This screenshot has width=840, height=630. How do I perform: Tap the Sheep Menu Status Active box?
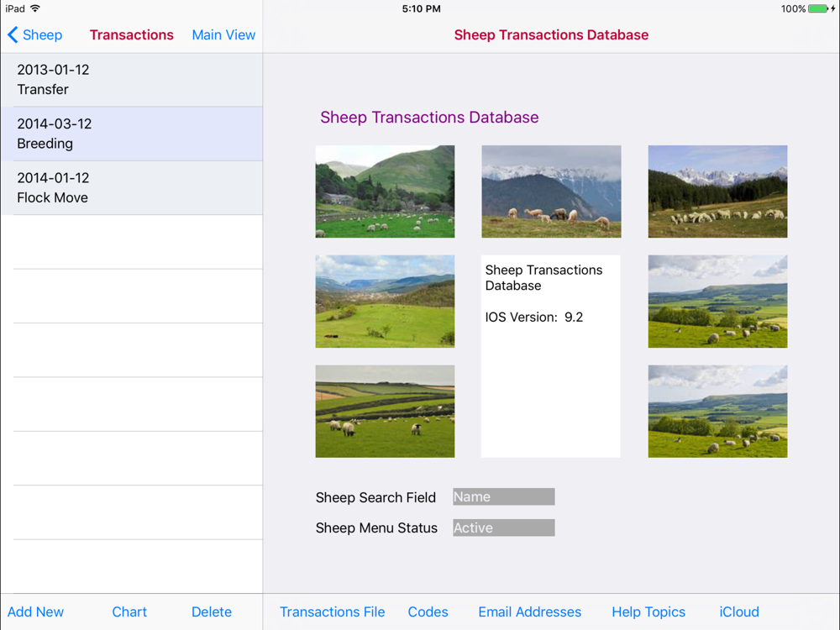point(503,528)
